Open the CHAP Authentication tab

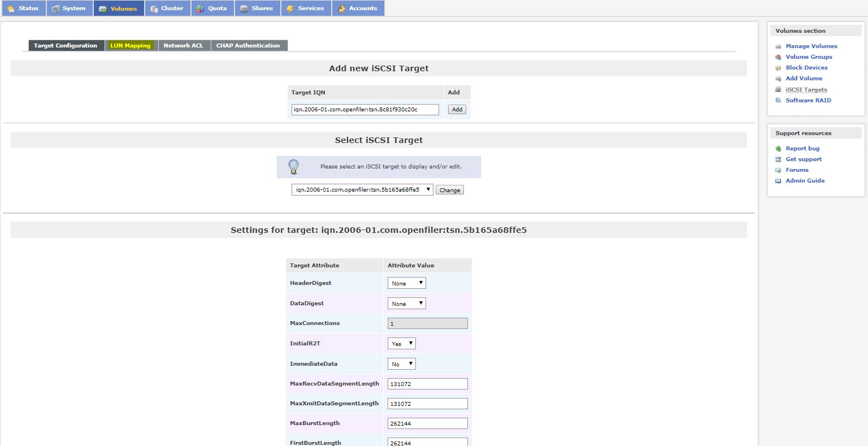pos(248,46)
